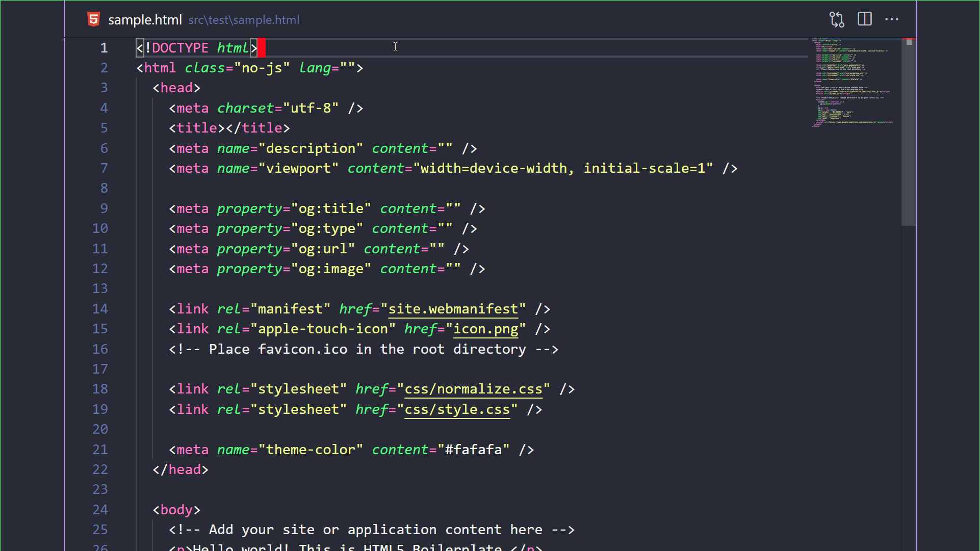Click the #fafafa theme-color value
The width and height of the screenshot is (980, 551).
point(473,450)
